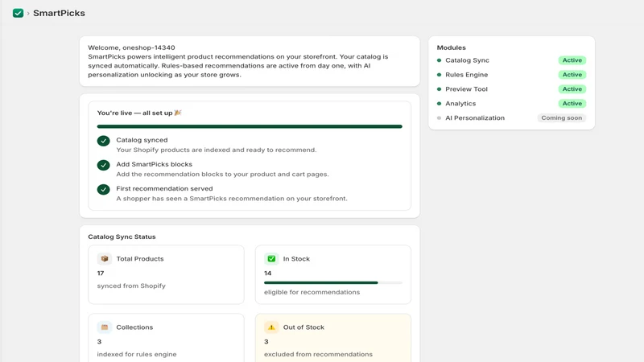The image size is (644, 362).
Task: Click the In Stock card label
Action: [x=296, y=259]
